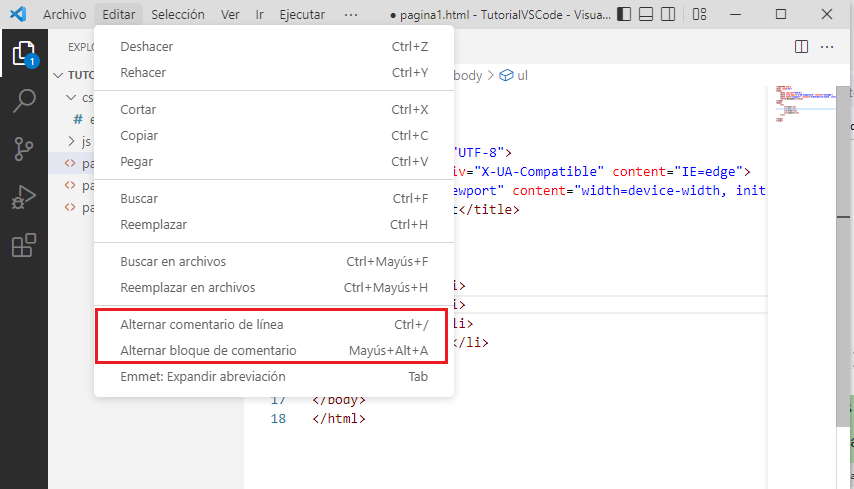Open the Run and Debug view
This screenshot has height=489, width=854.
click(24, 197)
